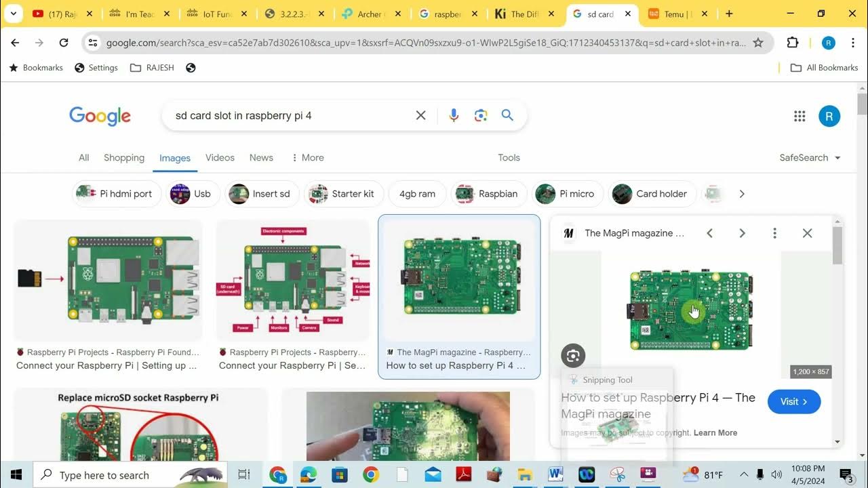The image size is (868, 488).
Task: Close the image preview panel
Action: tap(807, 233)
